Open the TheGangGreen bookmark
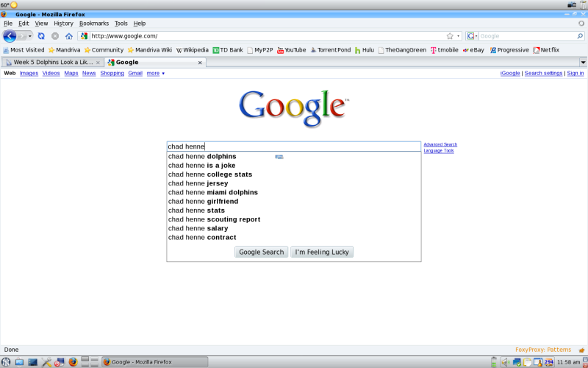The image size is (588, 368). coord(402,50)
